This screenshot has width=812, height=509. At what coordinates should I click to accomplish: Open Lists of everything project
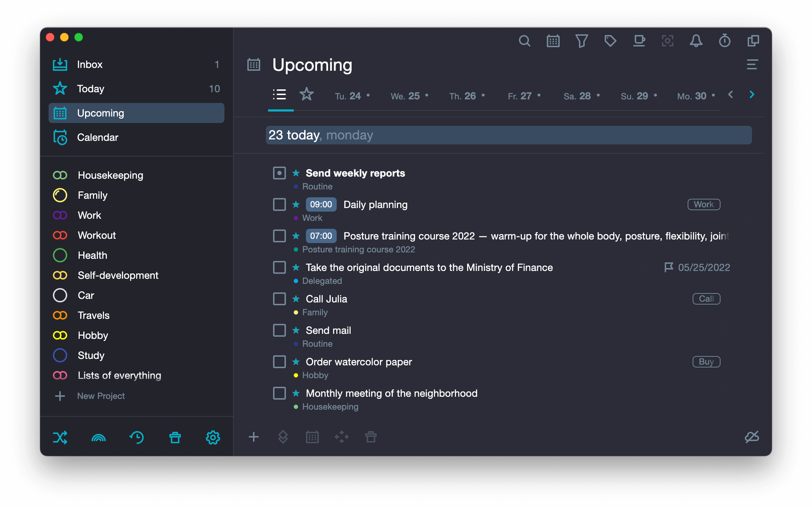click(137, 375)
